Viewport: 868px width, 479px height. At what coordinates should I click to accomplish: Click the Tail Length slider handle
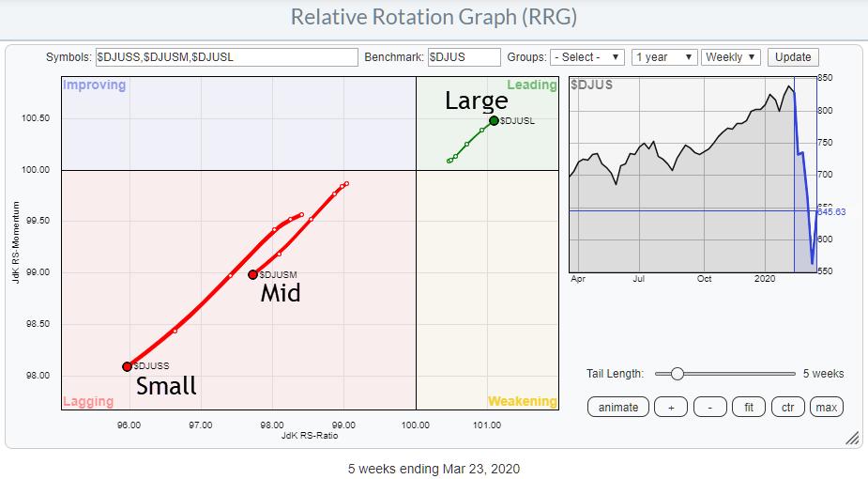pyautogui.click(x=677, y=374)
